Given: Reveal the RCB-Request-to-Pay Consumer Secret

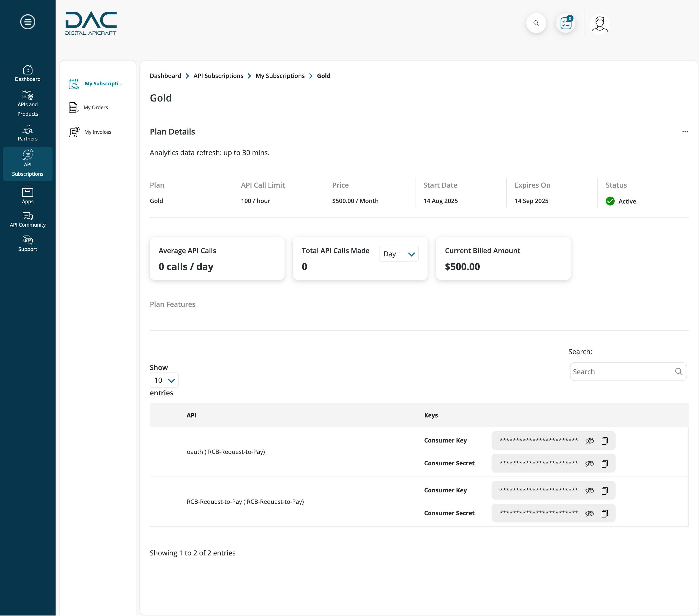Looking at the screenshot, I should [x=590, y=514].
